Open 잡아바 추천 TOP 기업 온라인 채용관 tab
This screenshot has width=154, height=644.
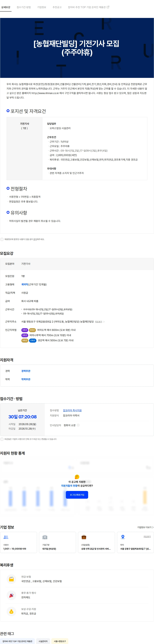[87, 7]
